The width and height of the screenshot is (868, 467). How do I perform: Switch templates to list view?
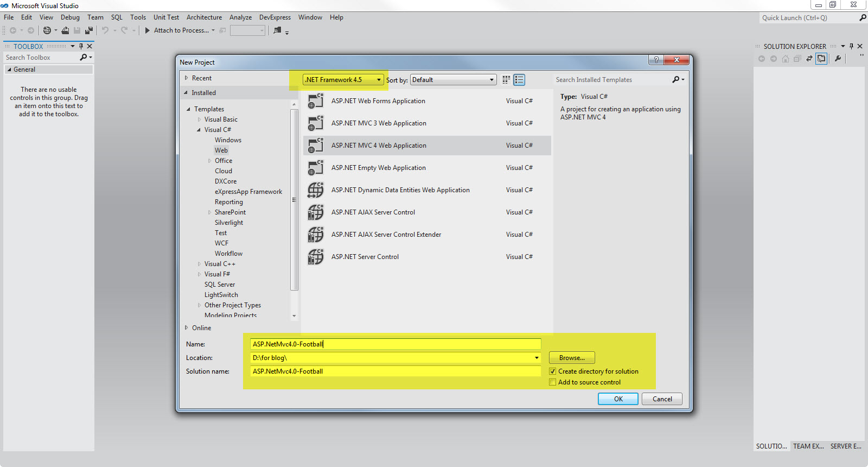[x=519, y=80]
